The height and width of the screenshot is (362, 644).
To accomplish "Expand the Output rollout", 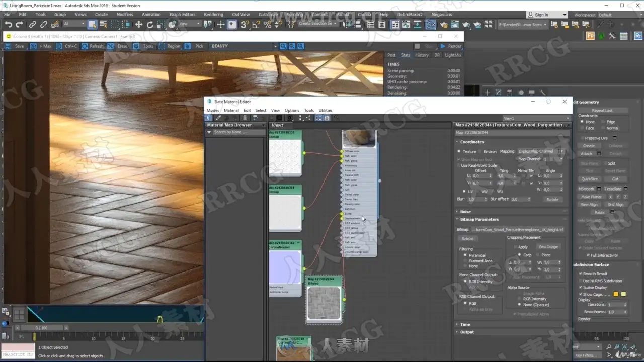I will tap(466, 332).
